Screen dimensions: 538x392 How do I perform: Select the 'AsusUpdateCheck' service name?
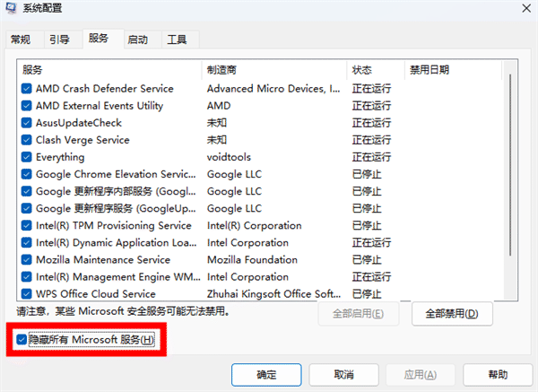click(79, 123)
